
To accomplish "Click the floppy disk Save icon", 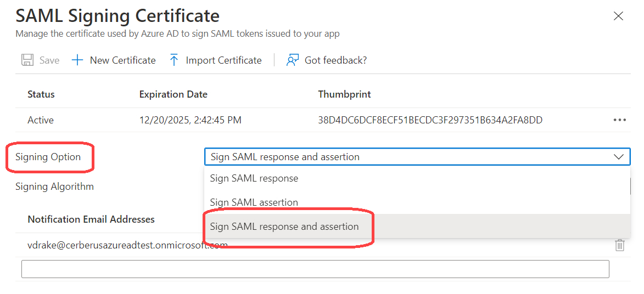I will coord(27,60).
